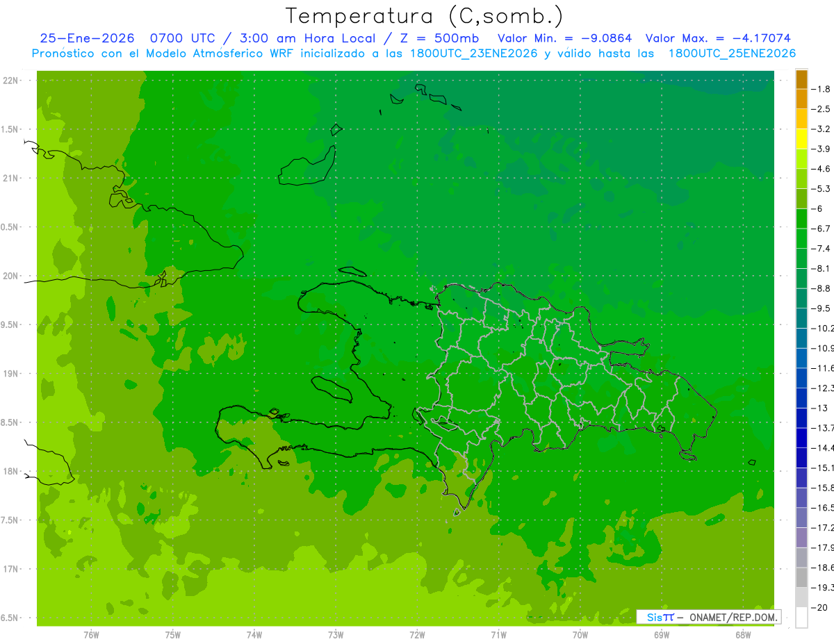Select the date text '25-Ene-2026'
Screen dimensions: 834x644
coord(86,39)
